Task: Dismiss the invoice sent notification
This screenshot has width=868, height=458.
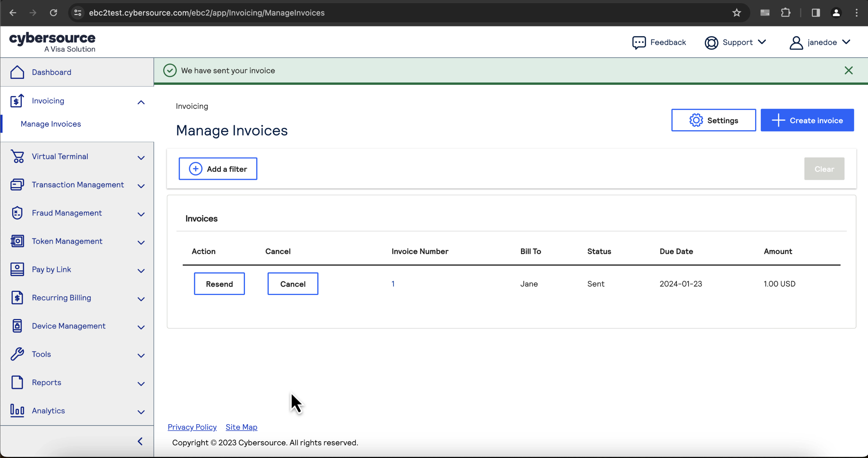Action: click(x=848, y=71)
